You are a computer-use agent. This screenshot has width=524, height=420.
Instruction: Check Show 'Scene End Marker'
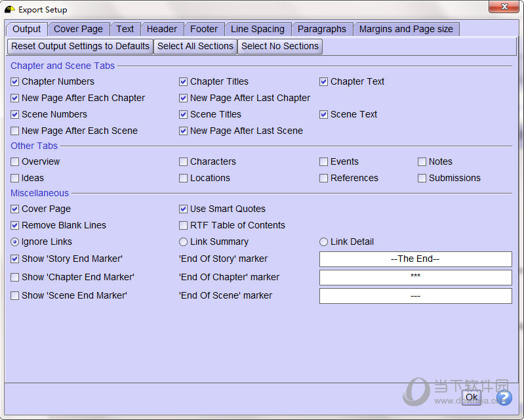(14, 295)
